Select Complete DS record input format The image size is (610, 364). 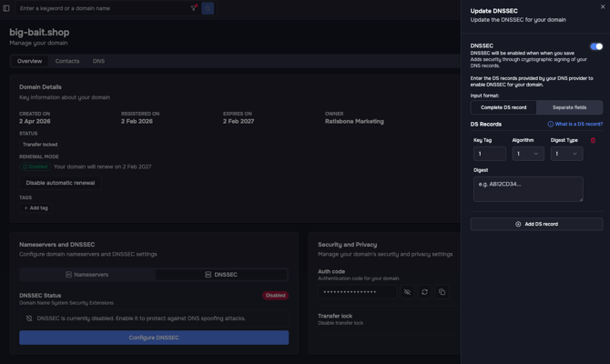503,107
